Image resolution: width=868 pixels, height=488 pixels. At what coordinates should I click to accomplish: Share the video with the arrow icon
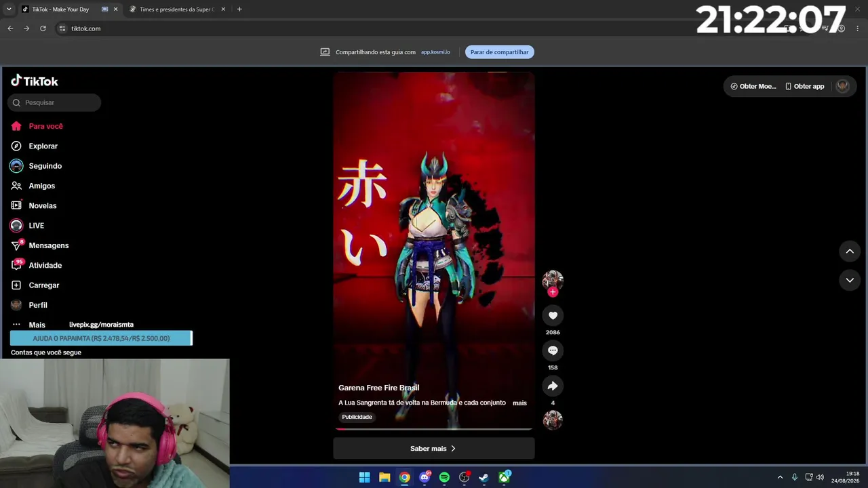[553, 386]
